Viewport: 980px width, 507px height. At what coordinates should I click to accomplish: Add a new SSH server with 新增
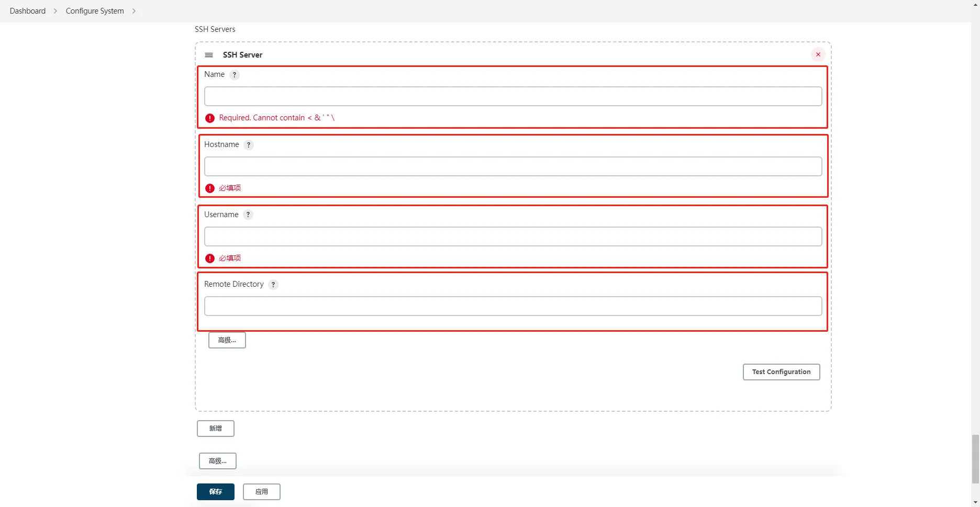[215, 429]
